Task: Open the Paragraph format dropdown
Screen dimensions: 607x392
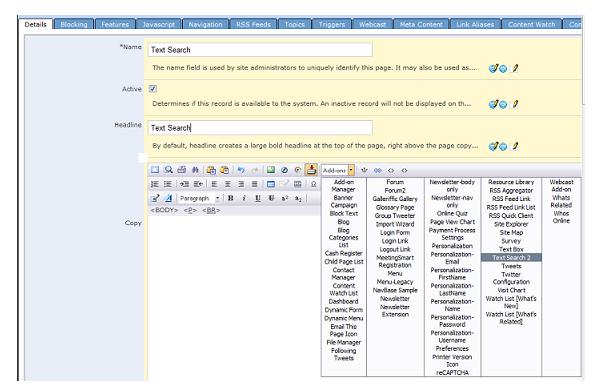Action: click(x=218, y=199)
